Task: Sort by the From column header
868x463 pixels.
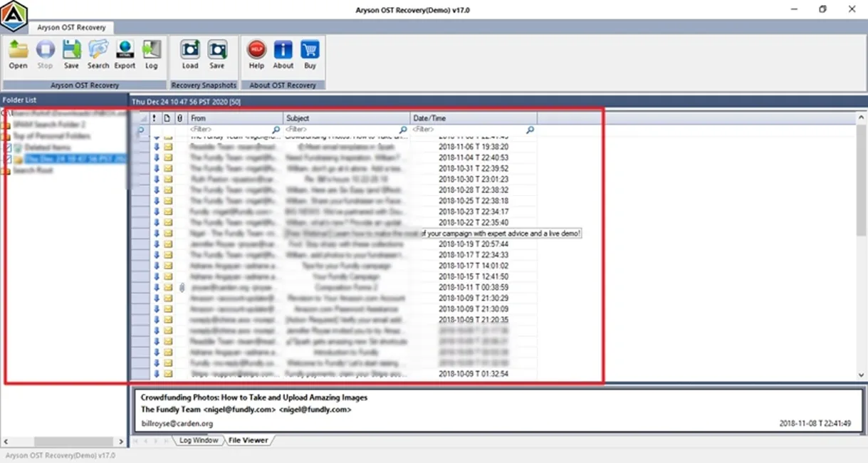Action: (x=236, y=118)
